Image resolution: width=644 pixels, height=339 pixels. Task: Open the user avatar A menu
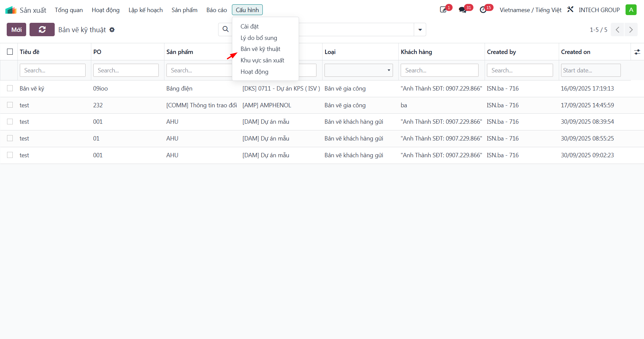click(x=631, y=10)
